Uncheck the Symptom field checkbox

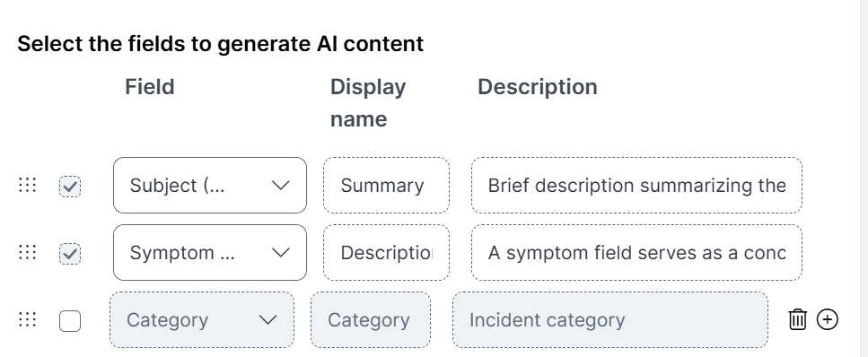coord(70,254)
